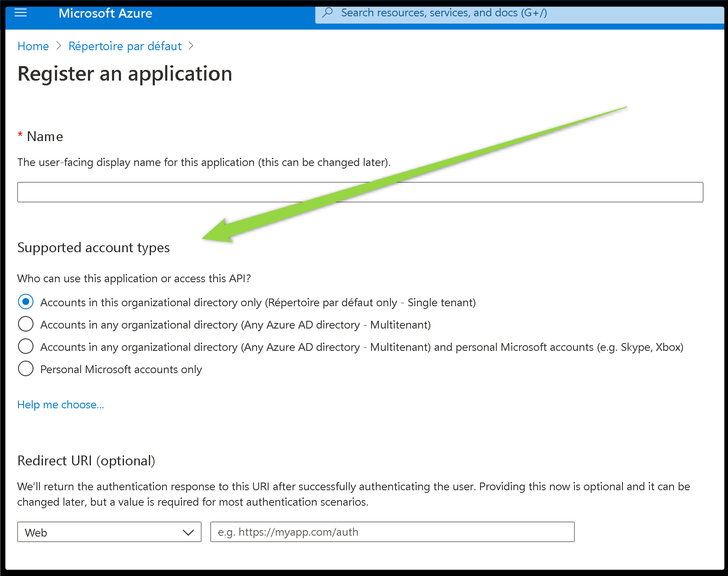728x576 pixels.
Task: Select Multitenant and personal Microsoft accounts option
Action: click(26, 347)
